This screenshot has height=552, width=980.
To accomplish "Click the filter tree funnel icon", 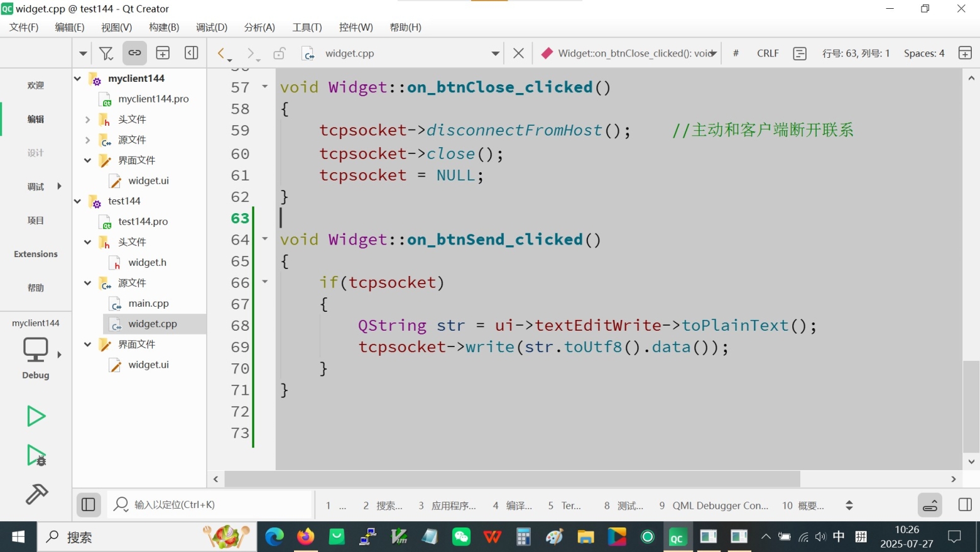I will tap(106, 53).
